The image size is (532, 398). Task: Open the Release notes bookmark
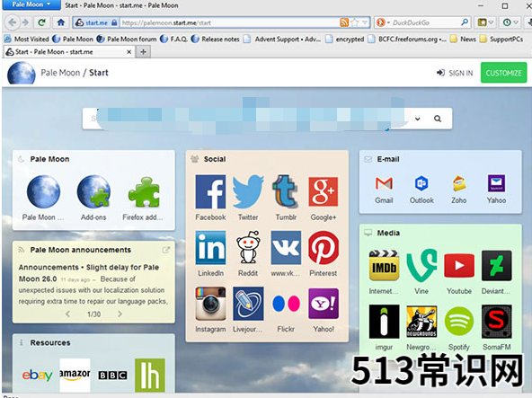click(216, 39)
